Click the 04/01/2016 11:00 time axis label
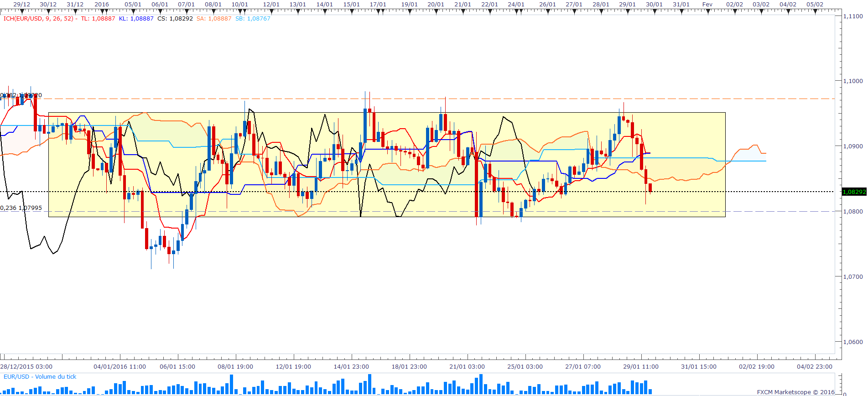Screen dimensions: 868x396 120,367
